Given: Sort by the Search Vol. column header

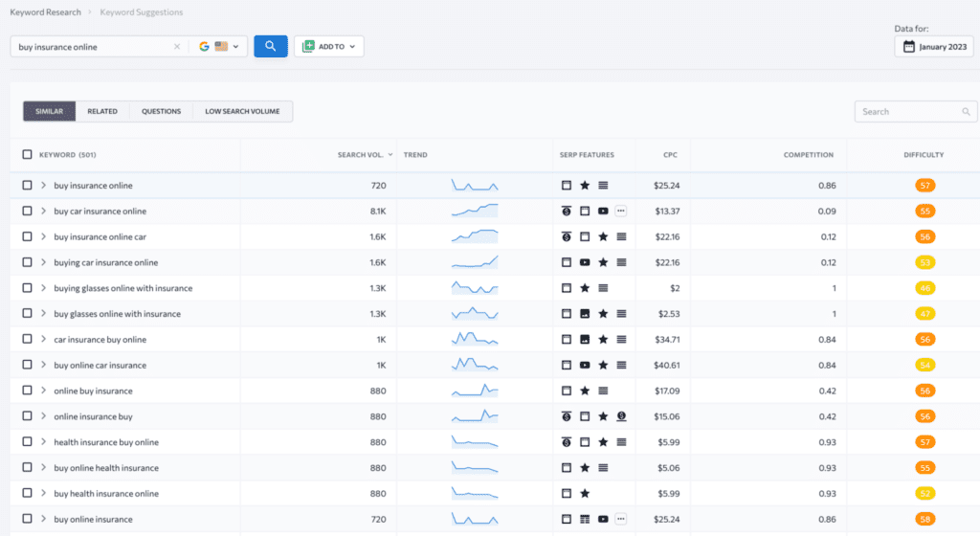Looking at the screenshot, I should point(360,154).
